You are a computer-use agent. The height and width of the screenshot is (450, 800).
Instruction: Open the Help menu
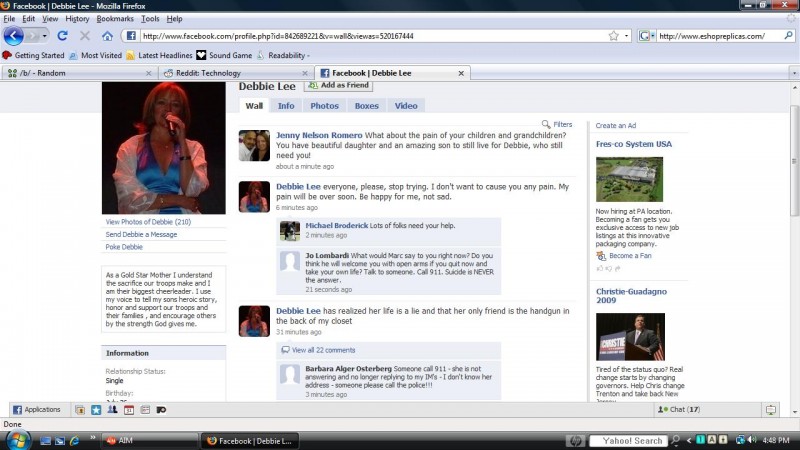174,19
